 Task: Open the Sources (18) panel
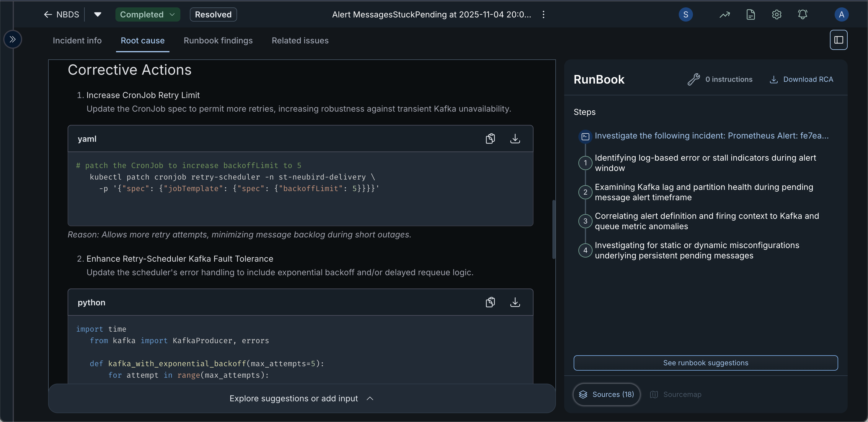coord(606,394)
